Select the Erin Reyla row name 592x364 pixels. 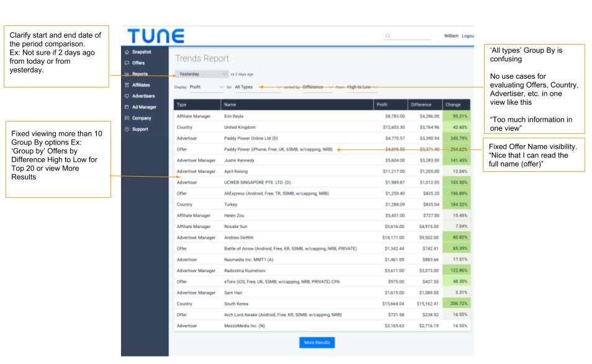[234, 116]
